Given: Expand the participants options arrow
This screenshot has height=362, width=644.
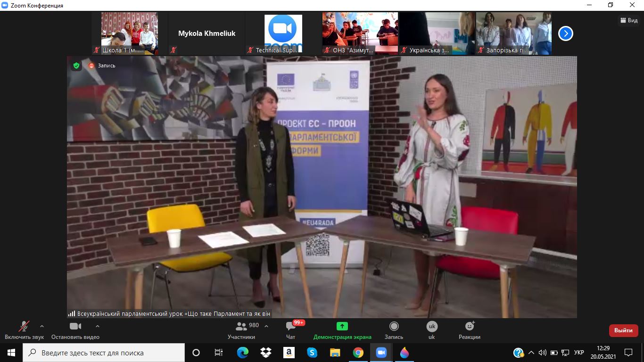Looking at the screenshot, I should [266, 326].
